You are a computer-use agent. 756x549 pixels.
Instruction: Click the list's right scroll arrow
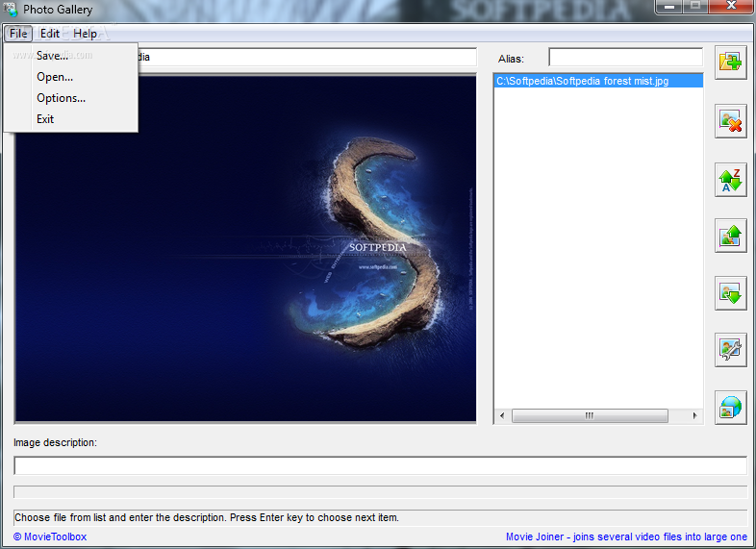pos(694,415)
